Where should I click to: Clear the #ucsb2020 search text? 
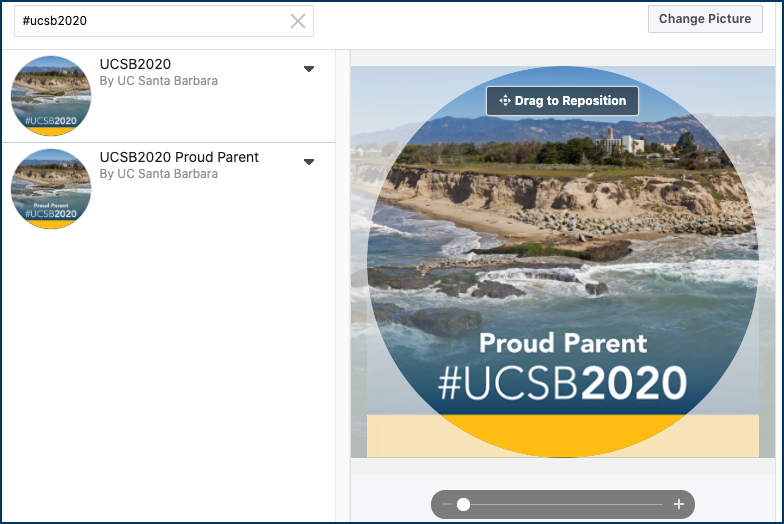tap(298, 21)
